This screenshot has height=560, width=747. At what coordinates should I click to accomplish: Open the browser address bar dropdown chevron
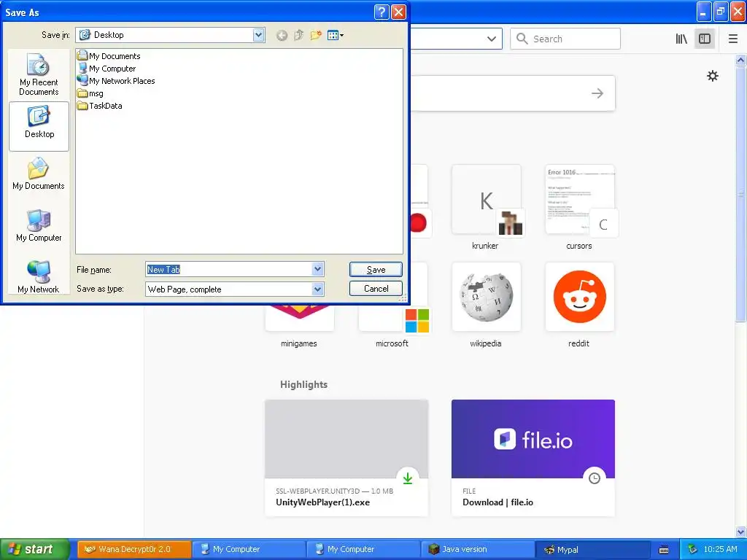click(492, 39)
